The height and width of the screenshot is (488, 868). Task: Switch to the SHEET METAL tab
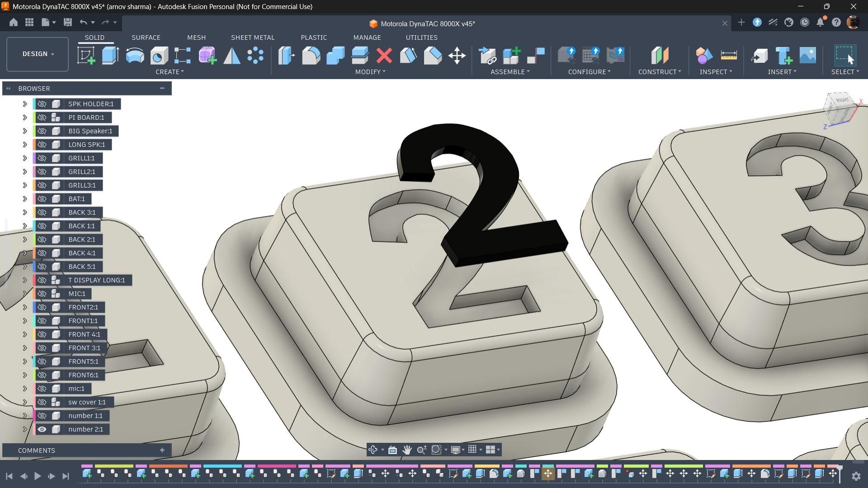(x=253, y=38)
